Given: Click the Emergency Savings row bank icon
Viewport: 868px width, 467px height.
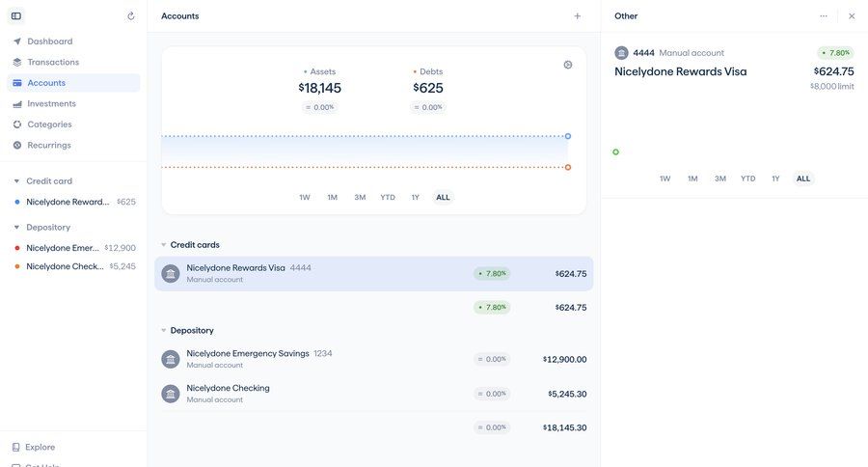Looking at the screenshot, I should pyautogui.click(x=171, y=359).
